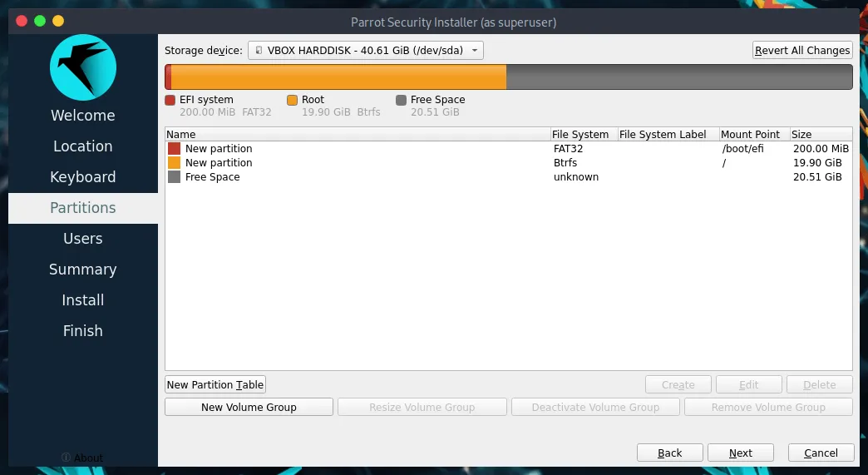Click the Edit button

pos(749,385)
